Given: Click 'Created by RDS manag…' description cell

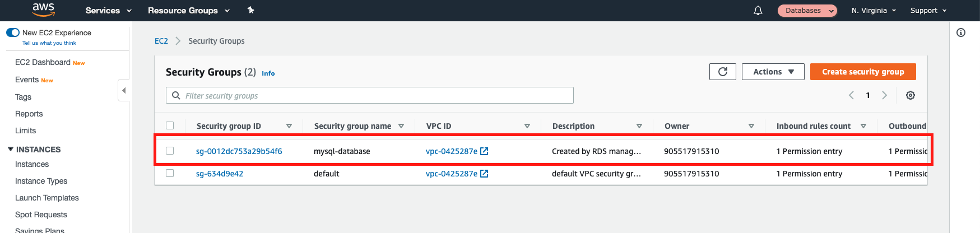Looking at the screenshot, I should 596,151.
